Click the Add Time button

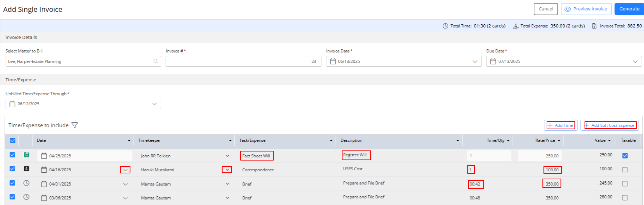point(561,125)
